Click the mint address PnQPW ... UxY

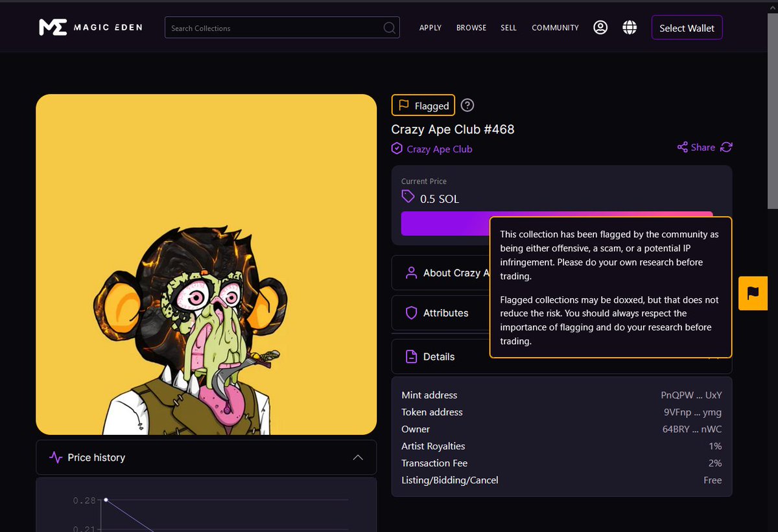click(x=691, y=395)
